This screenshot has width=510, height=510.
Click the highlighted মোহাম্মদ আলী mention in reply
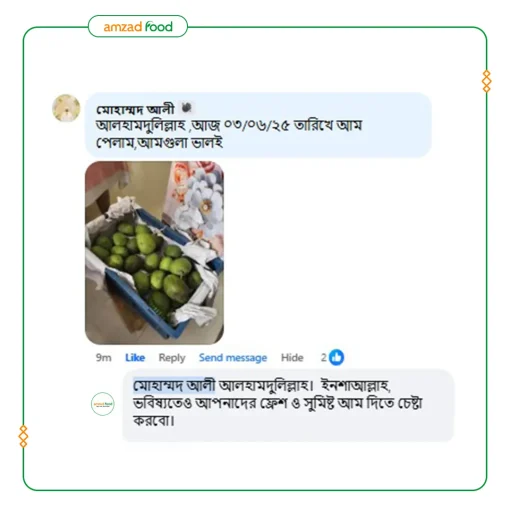click(174, 386)
